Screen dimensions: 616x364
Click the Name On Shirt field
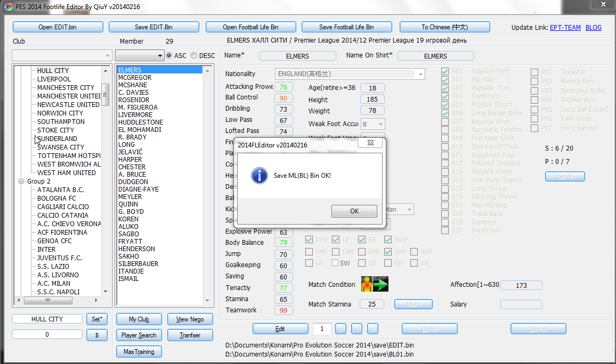[x=435, y=56]
